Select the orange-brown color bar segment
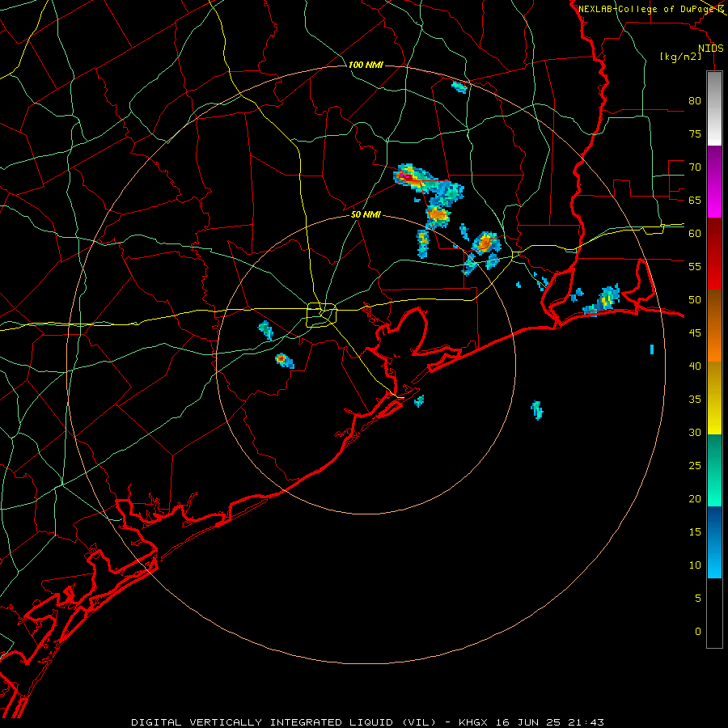 tap(714, 326)
